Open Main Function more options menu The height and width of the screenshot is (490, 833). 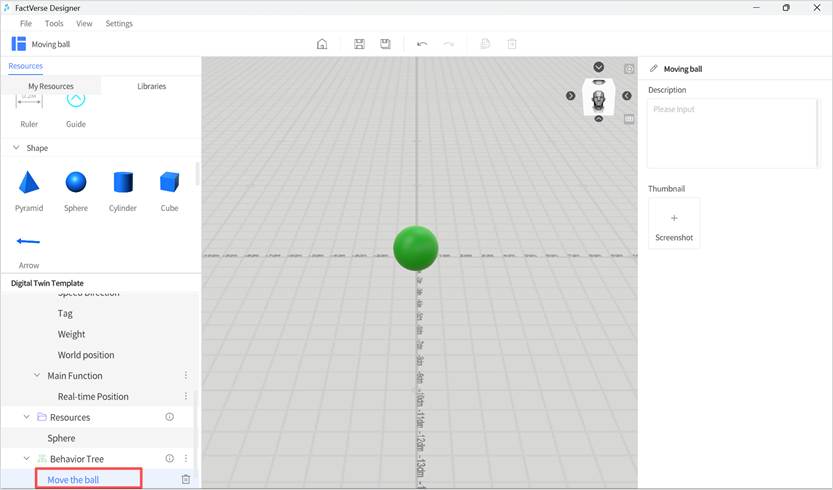(186, 376)
